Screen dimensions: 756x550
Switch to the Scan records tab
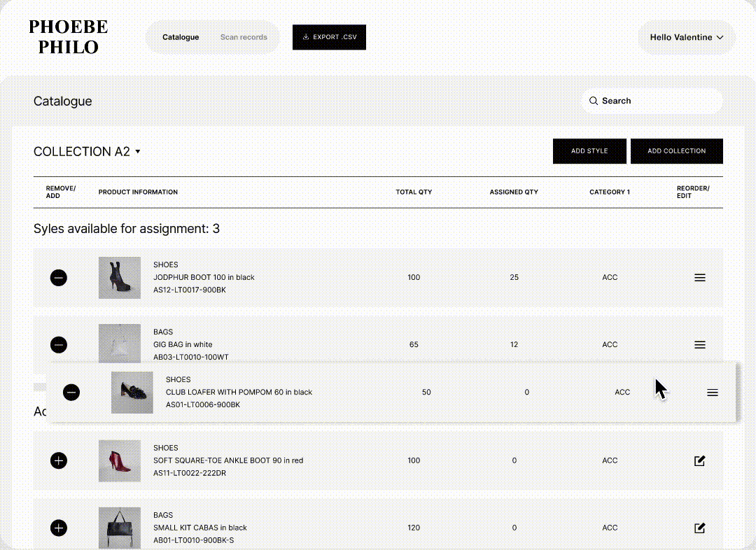point(244,38)
